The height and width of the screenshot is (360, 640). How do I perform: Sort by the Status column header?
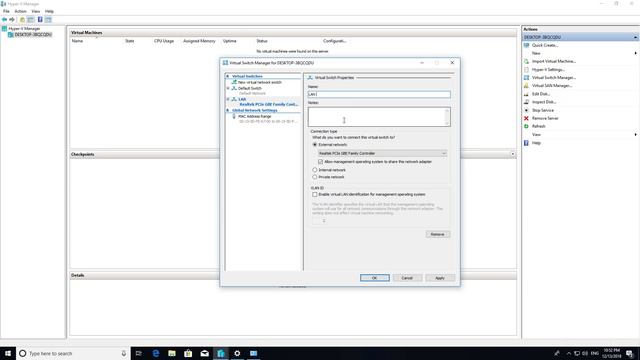tap(262, 41)
